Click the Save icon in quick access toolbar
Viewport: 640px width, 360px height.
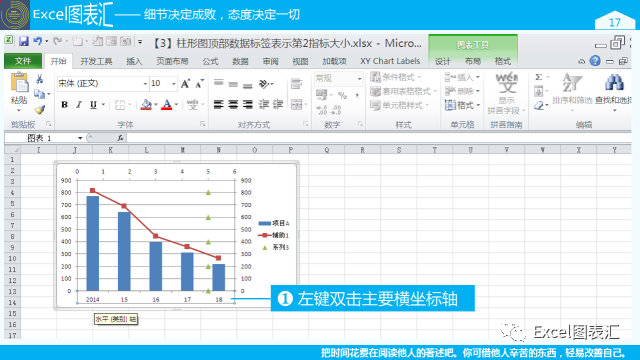(x=24, y=41)
